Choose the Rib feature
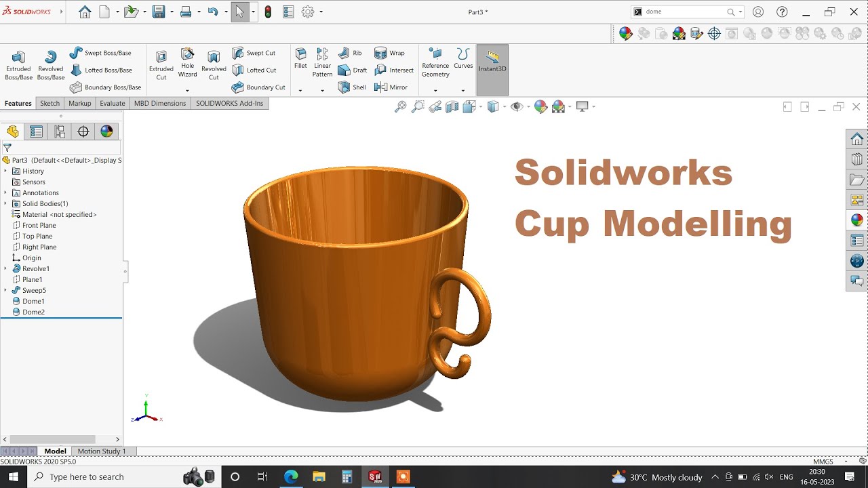This screenshot has width=868, height=488. tap(350, 53)
